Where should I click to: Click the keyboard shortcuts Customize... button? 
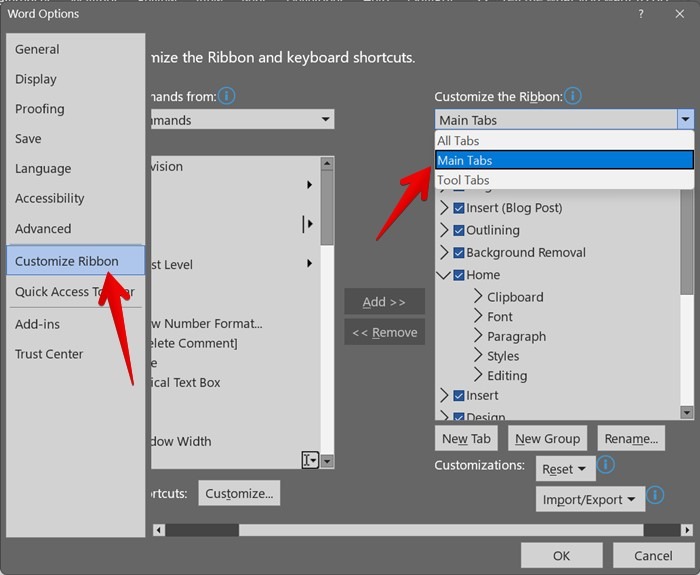coord(239,493)
